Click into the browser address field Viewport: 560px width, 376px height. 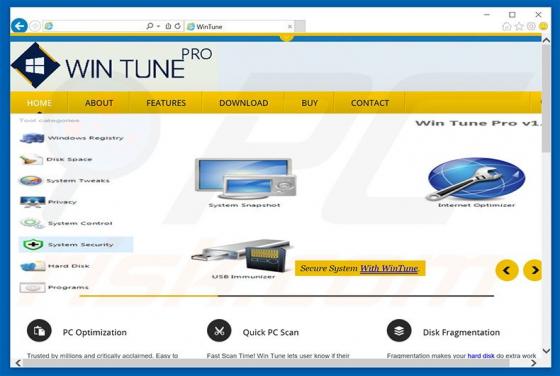point(98,26)
